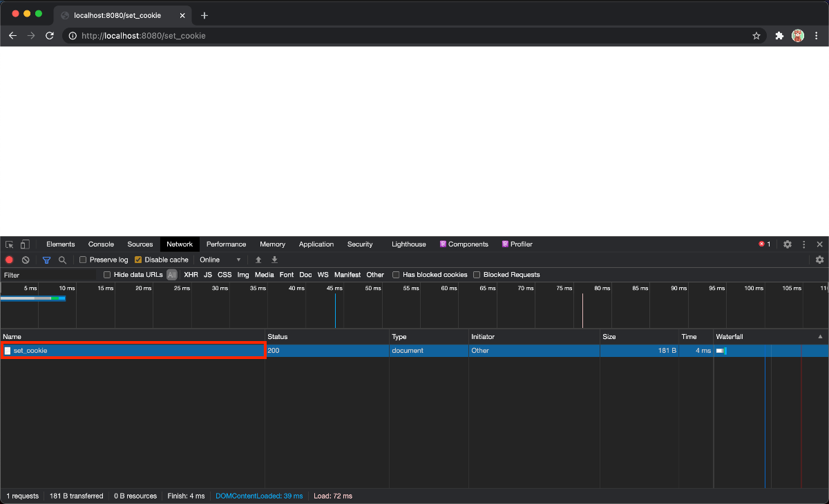
Task: Switch to the Console tab
Action: click(101, 244)
